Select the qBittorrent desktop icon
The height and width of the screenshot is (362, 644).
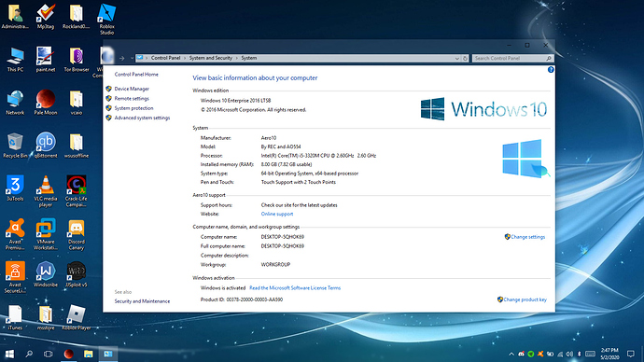click(46, 146)
